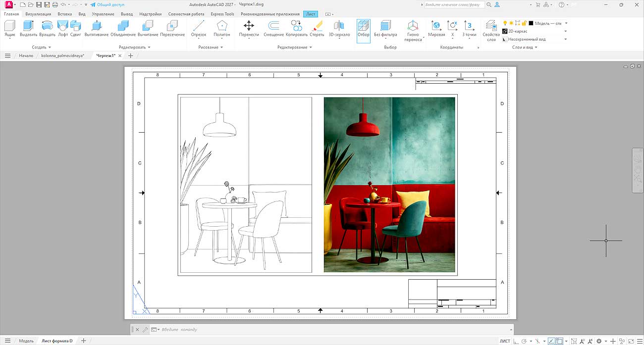Open the workspace gear in status bar
This screenshot has width=644, height=345.
click(x=599, y=341)
